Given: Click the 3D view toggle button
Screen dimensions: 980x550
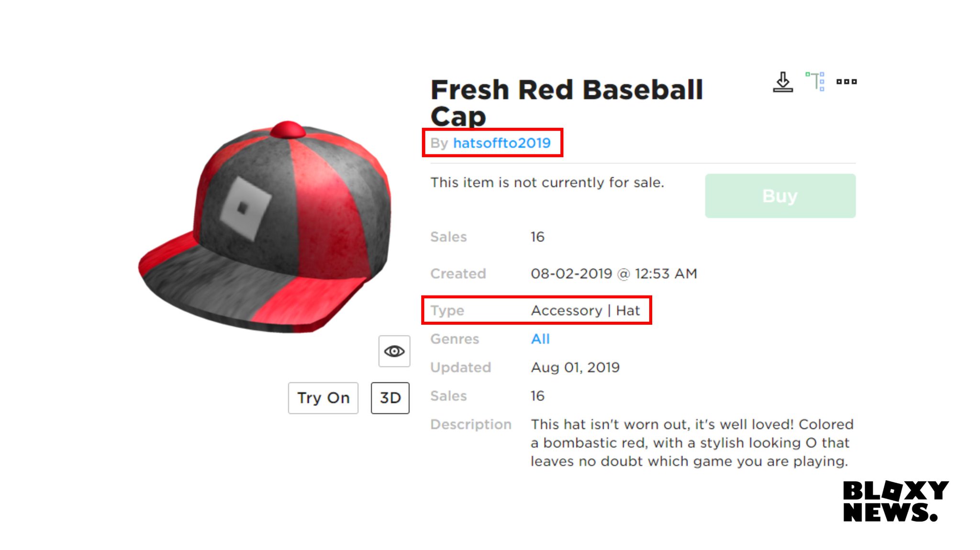Looking at the screenshot, I should tap(390, 397).
